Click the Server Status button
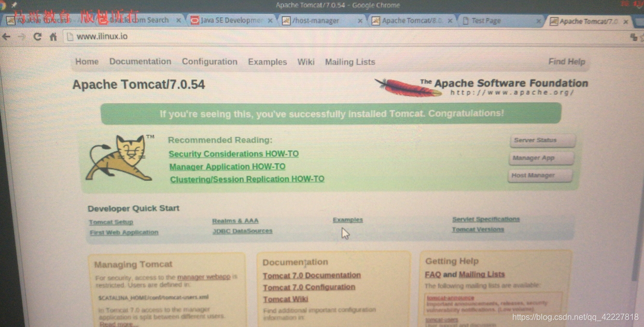The image size is (644, 327). (x=542, y=140)
